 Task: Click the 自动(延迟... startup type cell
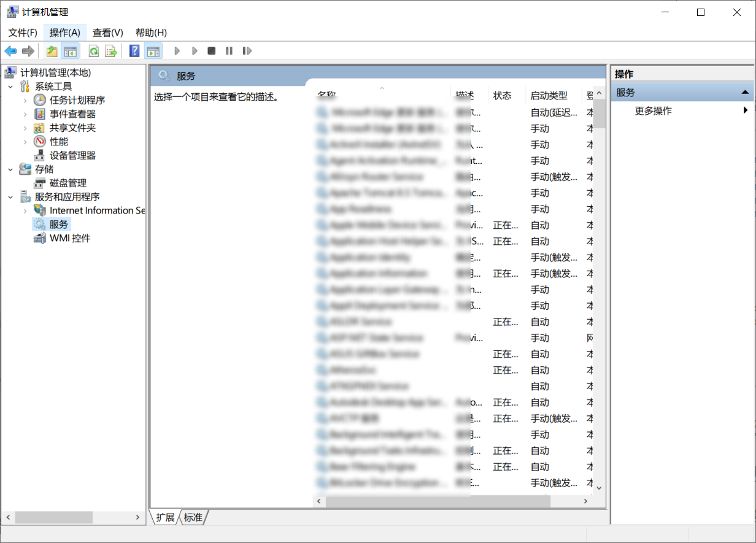point(553,113)
